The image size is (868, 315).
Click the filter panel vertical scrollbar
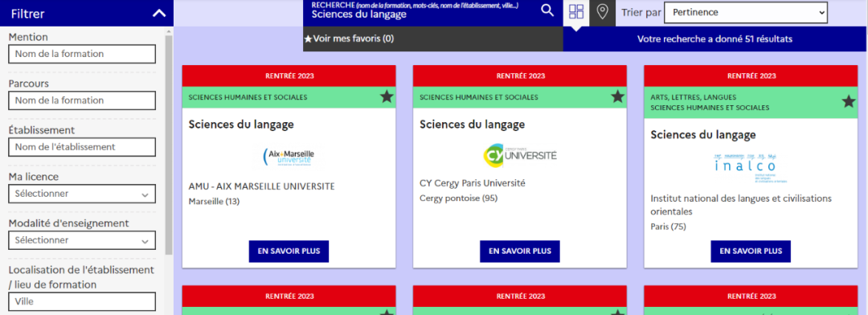169,144
